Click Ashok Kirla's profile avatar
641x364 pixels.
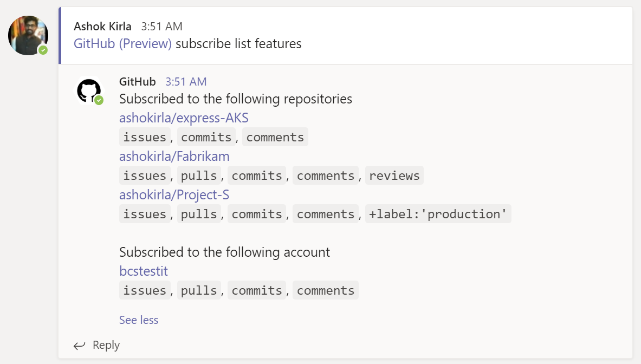pyautogui.click(x=28, y=35)
